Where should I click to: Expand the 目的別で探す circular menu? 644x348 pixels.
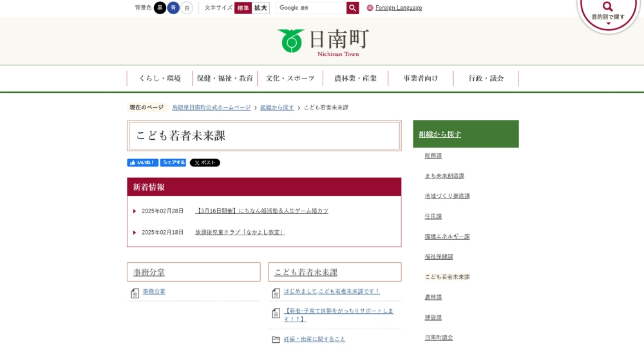click(608, 13)
